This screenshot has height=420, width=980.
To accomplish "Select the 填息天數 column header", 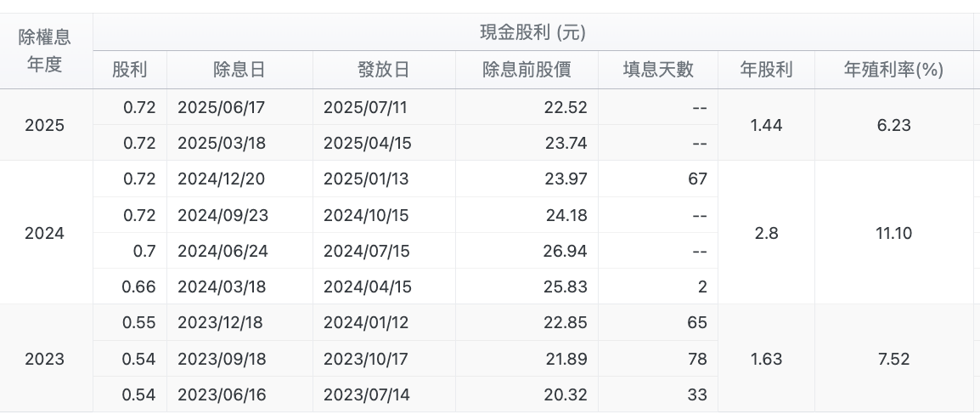I will point(658,70).
